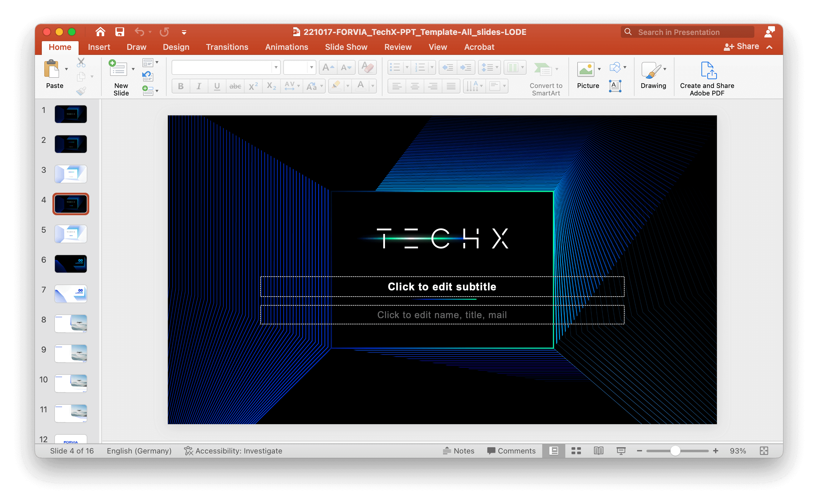Click the zoom slider handle

pos(675,451)
